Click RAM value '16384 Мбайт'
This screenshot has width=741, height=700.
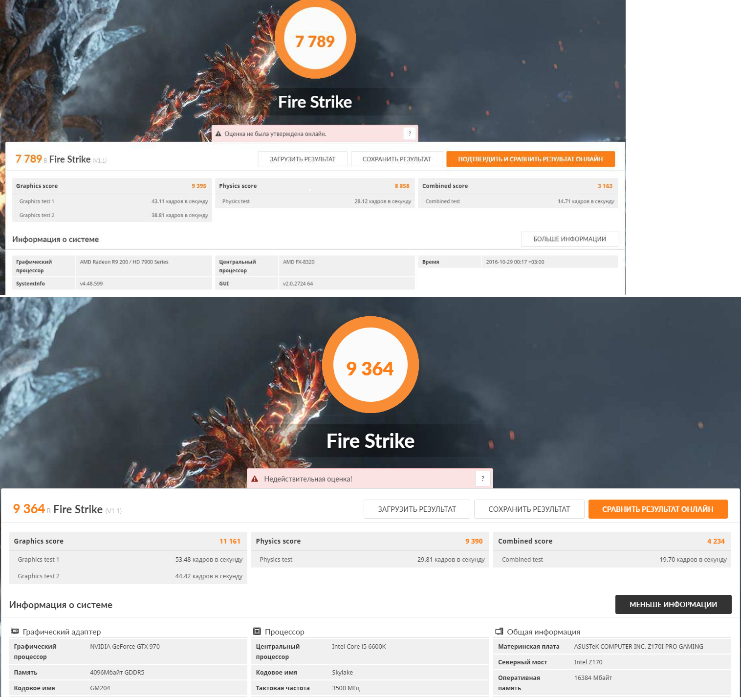(593, 678)
